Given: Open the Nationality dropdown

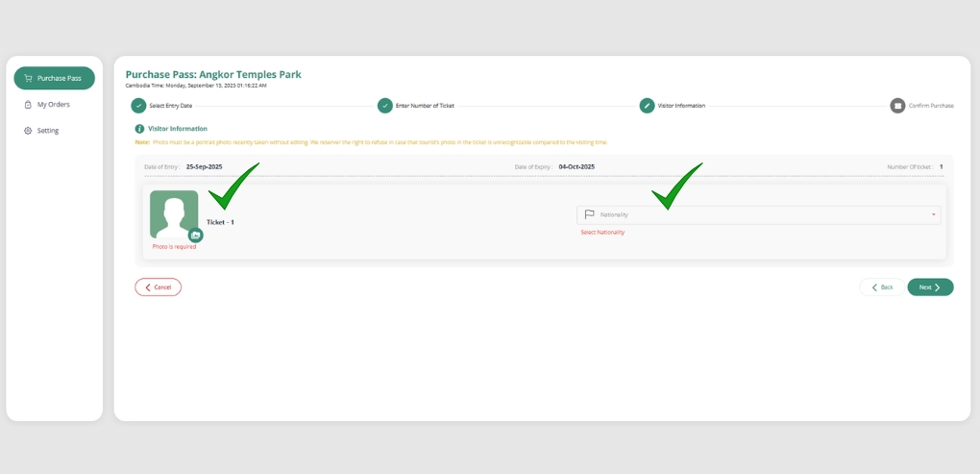Looking at the screenshot, I should tap(759, 214).
